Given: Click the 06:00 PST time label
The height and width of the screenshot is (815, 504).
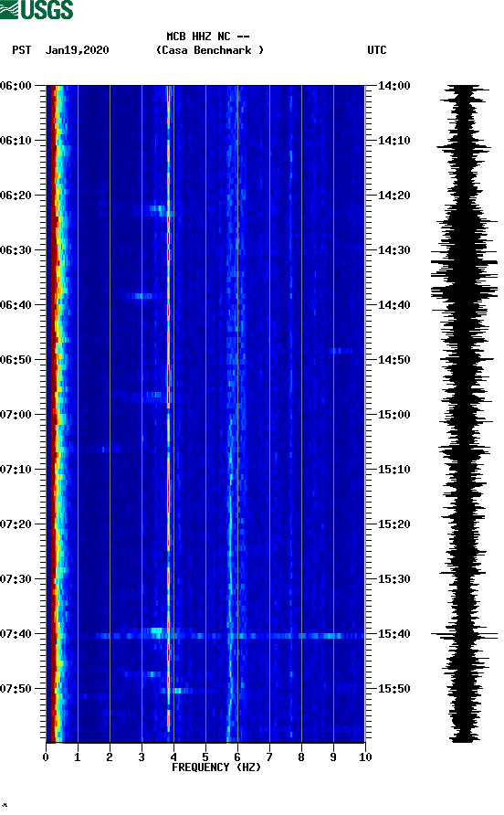Looking at the screenshot, I should click(16, 86).
